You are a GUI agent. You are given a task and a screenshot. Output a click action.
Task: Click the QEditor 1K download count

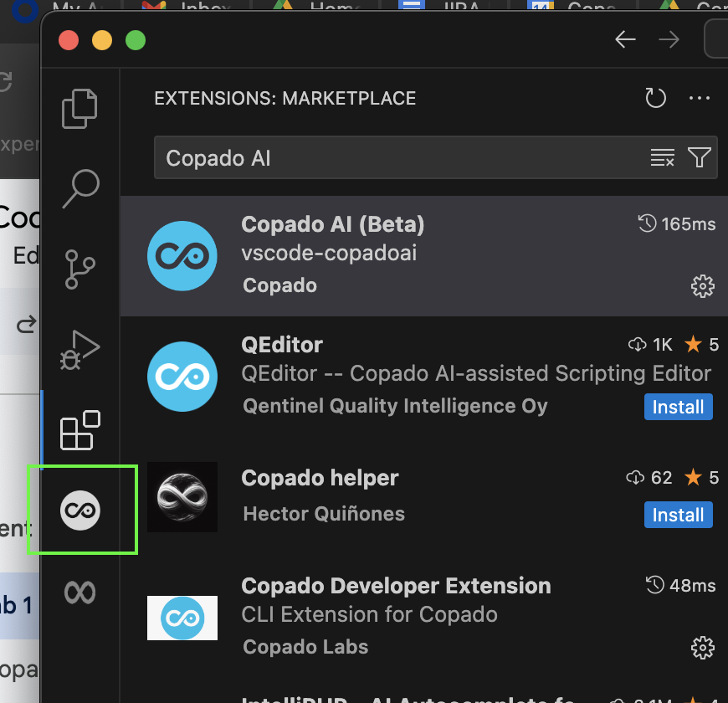650,345
